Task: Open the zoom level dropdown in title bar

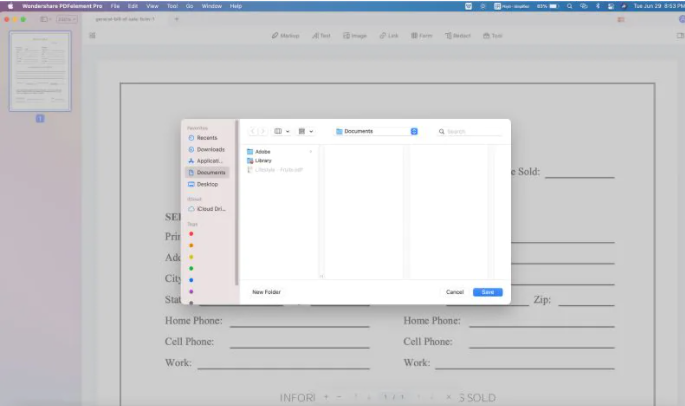Action: [x=67, y=19]
